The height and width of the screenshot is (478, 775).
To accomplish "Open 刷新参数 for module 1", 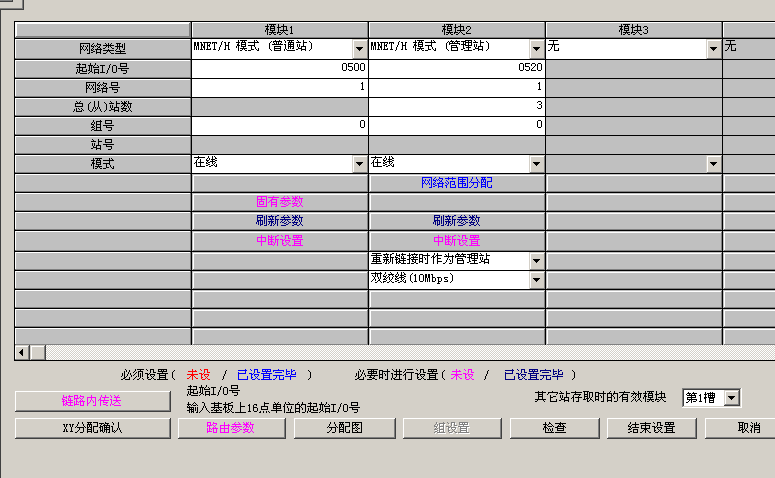I will coord(280,221).
